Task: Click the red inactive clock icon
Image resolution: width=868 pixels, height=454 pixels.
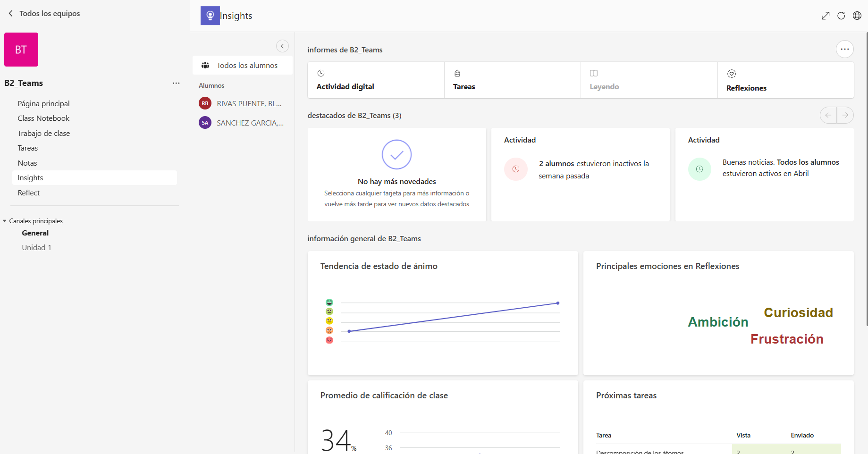Action: coord(516,169)
